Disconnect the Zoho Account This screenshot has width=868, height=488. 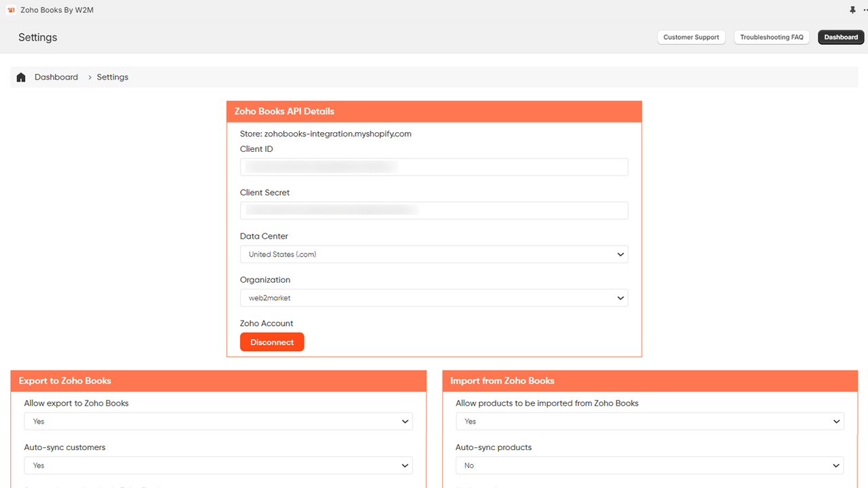(272, 342)
